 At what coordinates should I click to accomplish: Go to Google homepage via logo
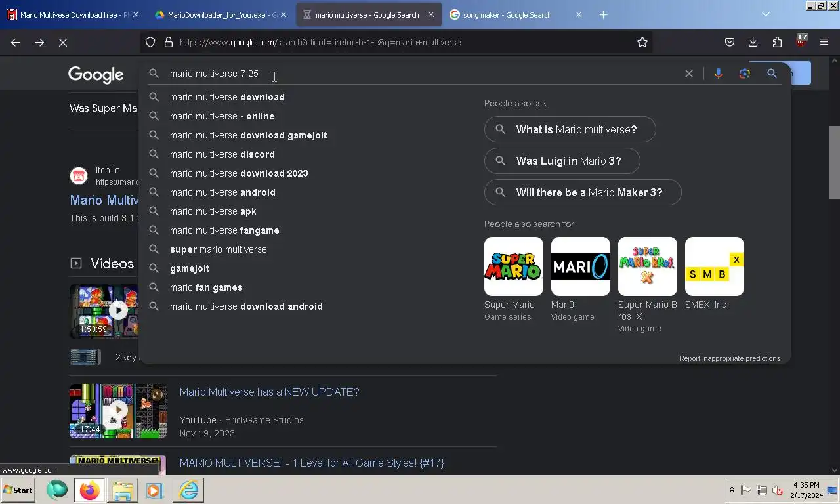tap(96, 75)
